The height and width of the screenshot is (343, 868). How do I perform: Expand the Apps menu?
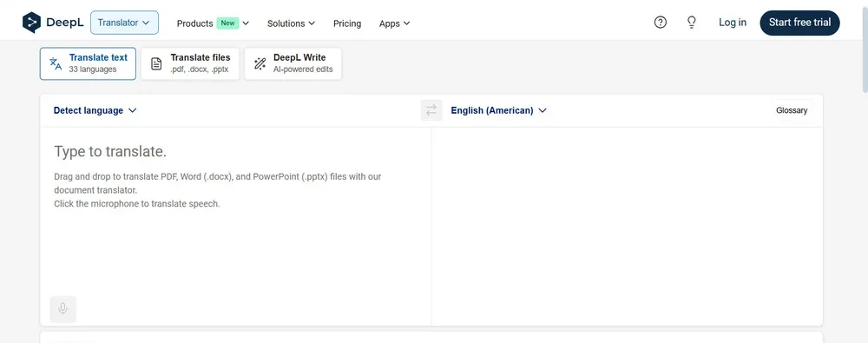395,23
